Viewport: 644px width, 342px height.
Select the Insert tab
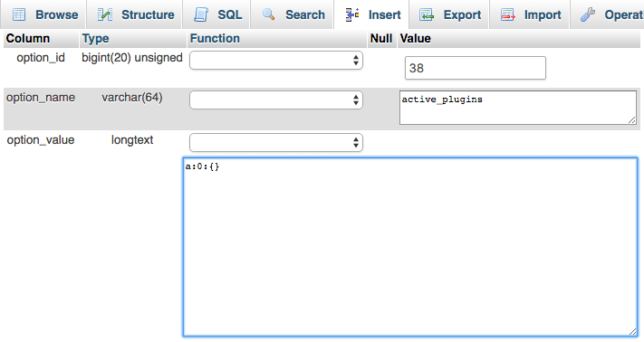pyautogui.click(x=371, y=14)
